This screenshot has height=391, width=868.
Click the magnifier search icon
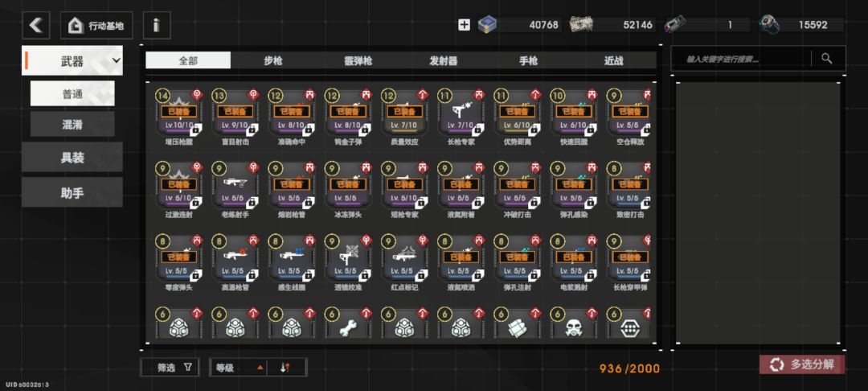(826, 59)
